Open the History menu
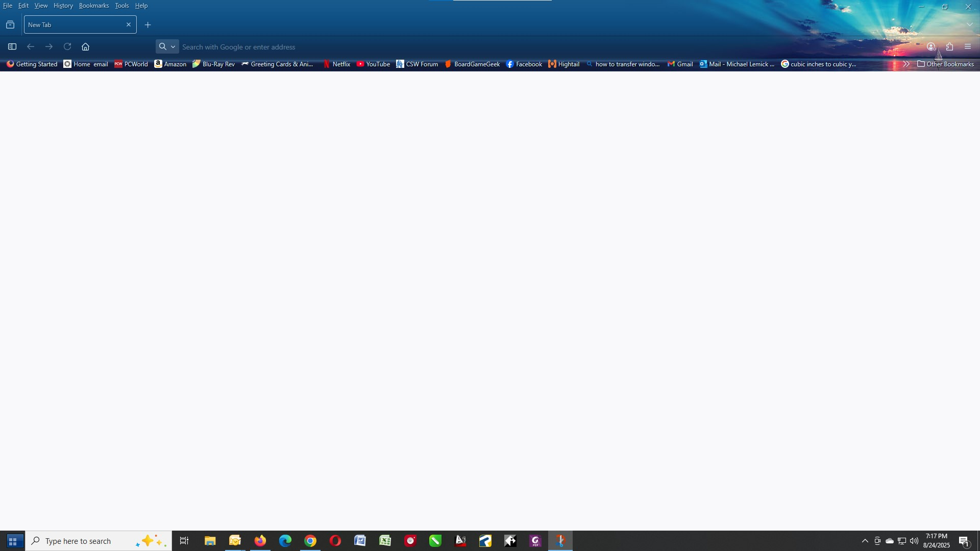The width and height of the screenshot is (980, 551). pos(63,6)
